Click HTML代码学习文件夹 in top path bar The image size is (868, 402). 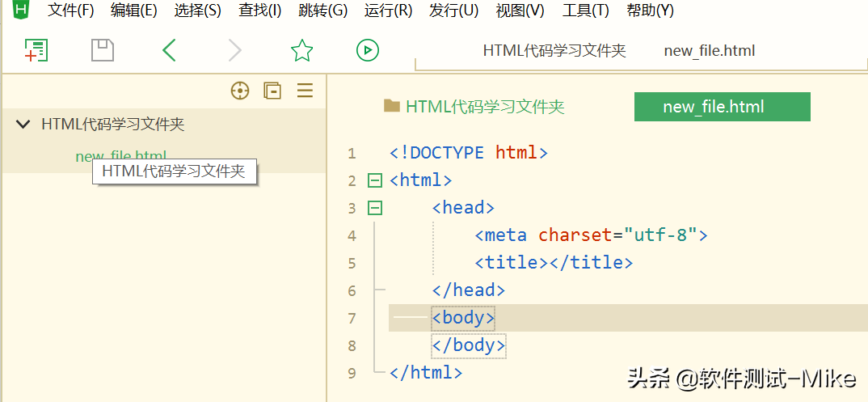click(x=554, y=50)
